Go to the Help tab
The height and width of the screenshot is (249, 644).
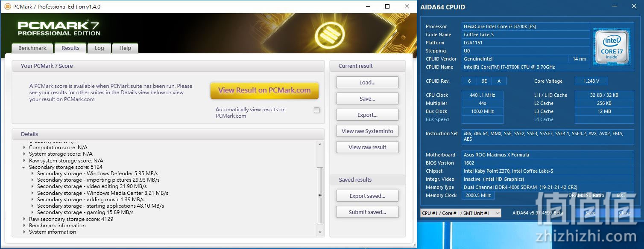click(x=125, y=48)
